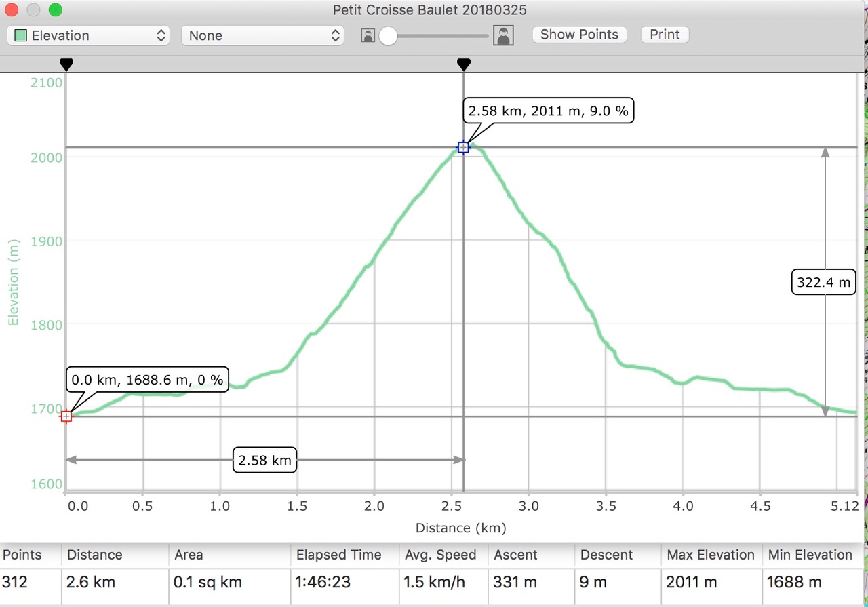Click the peak tooltip reading 2011 m

(548, 111)
